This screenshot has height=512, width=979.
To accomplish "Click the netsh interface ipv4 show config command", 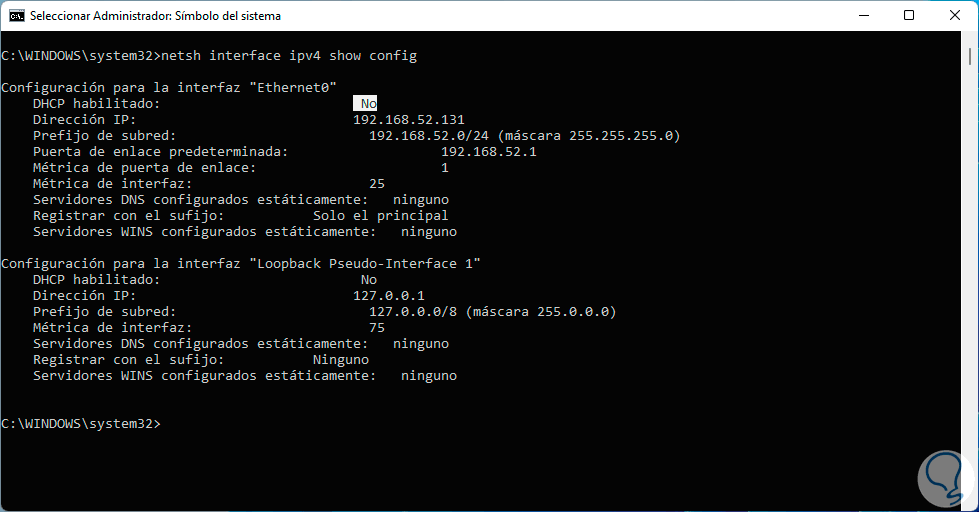I will (x=288, y=56).
